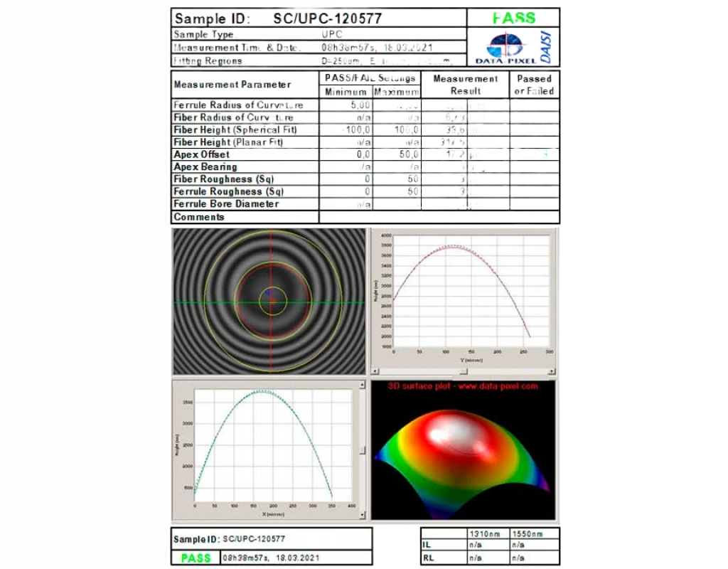This screenshot has width=728, height=569.
Task: Click the green PASS label in top header
Action: tap(513, 18)
